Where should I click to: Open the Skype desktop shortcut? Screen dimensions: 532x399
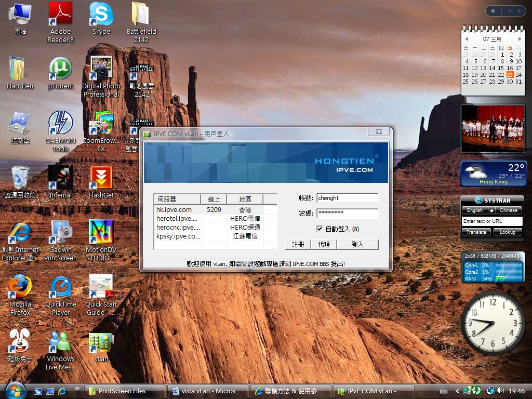(x=101, y=15)
